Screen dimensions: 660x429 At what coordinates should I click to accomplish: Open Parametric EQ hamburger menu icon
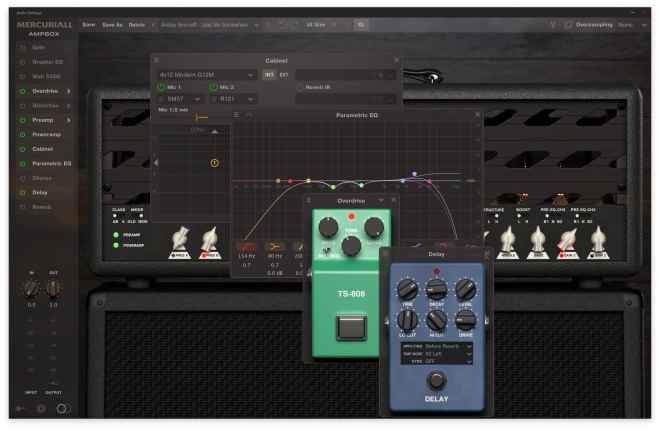tap(236, 115)
